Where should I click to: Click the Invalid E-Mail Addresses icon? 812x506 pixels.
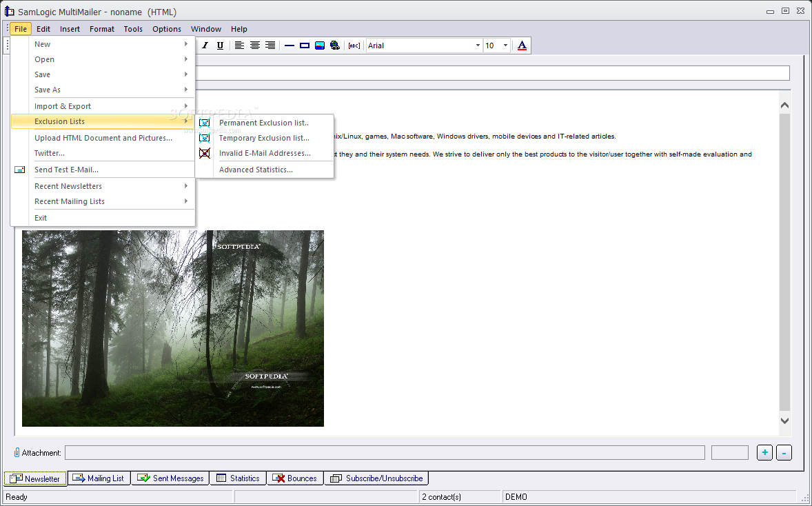coord(205,153)
